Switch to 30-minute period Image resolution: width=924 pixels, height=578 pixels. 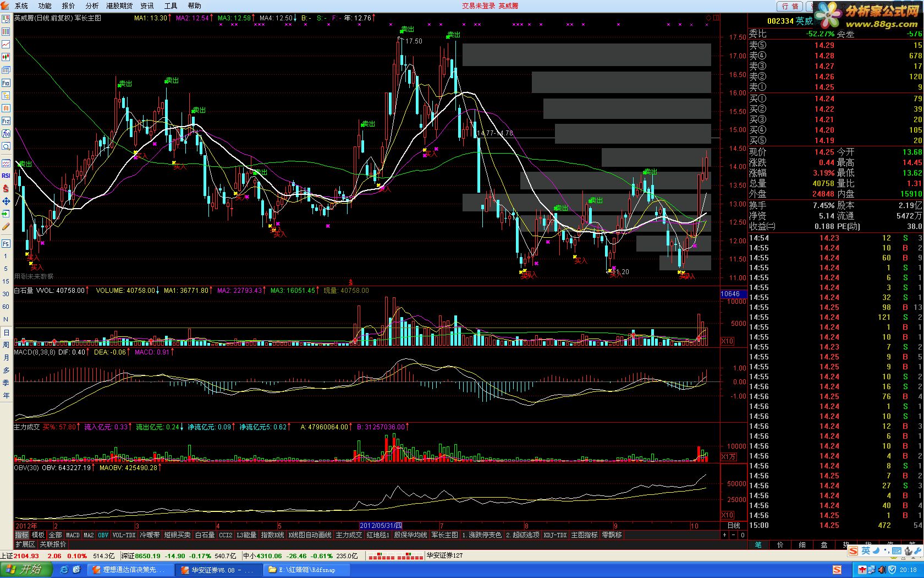pyautogui.click(x=6, y=294)
